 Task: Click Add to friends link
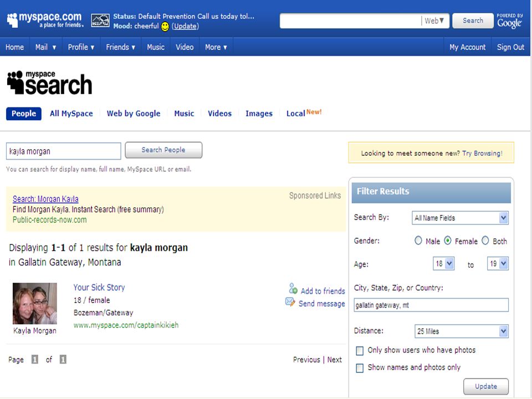pos(323,291)
